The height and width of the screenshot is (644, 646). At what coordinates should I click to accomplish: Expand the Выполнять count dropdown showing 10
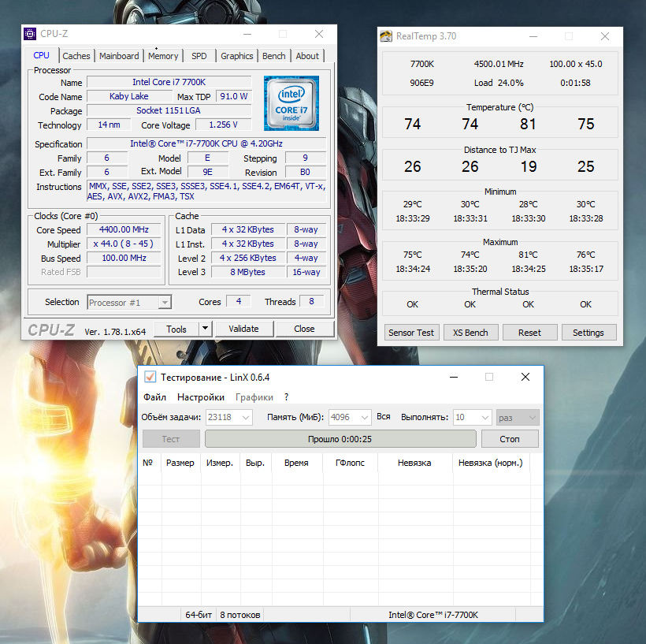485,417
